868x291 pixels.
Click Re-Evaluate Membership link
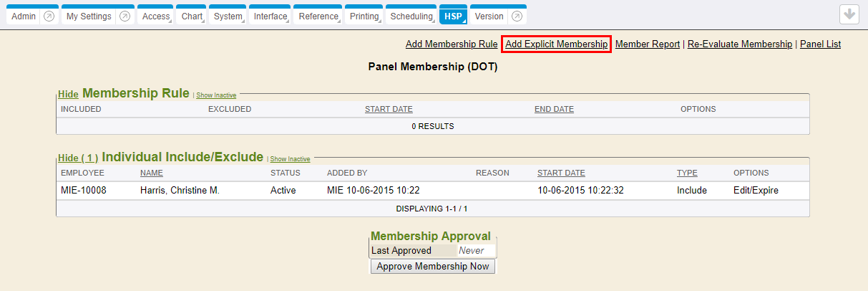click(740, 44)
